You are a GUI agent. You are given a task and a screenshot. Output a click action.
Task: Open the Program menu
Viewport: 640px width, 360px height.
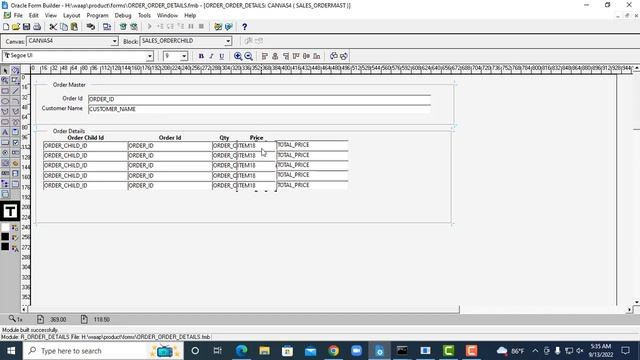(x=98, y=16)
